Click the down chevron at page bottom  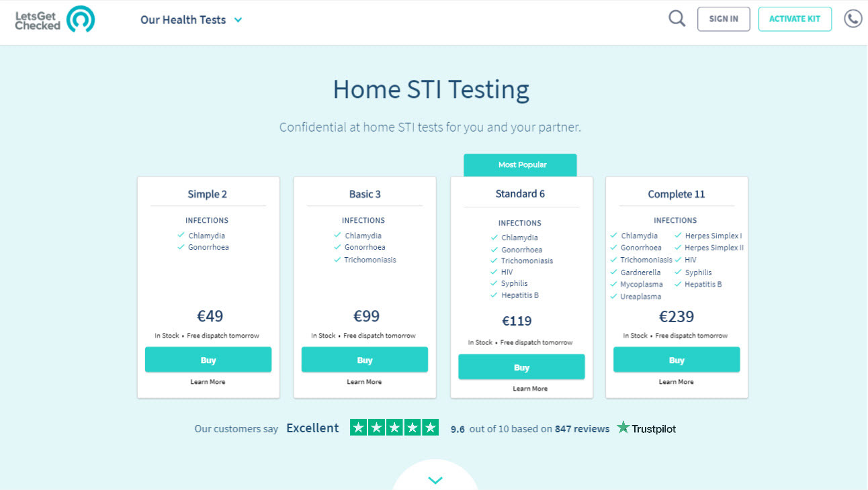tap(435, 480)
